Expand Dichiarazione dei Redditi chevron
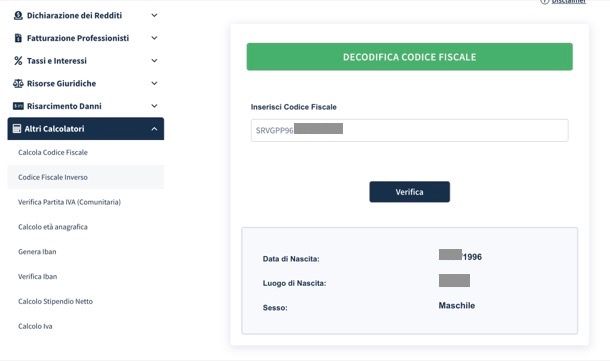 [x=154, y=16]
